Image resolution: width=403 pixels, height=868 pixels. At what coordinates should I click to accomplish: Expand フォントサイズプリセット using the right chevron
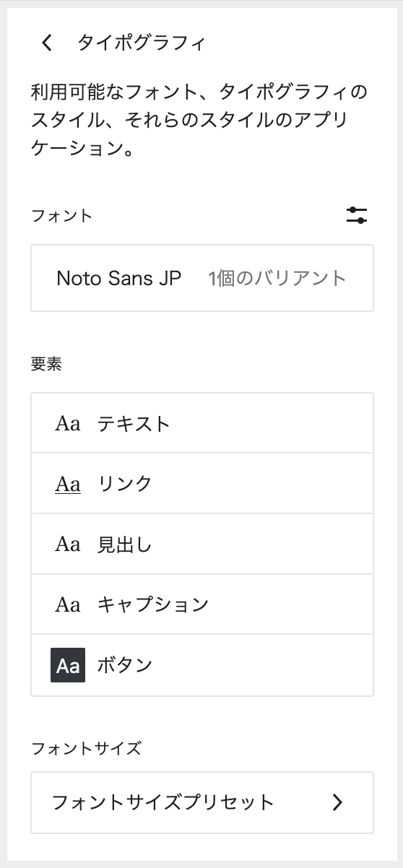point(337,802)
